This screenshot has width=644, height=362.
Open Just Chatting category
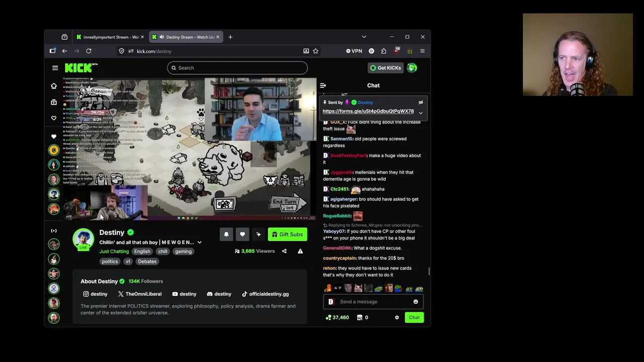[114, 251]
